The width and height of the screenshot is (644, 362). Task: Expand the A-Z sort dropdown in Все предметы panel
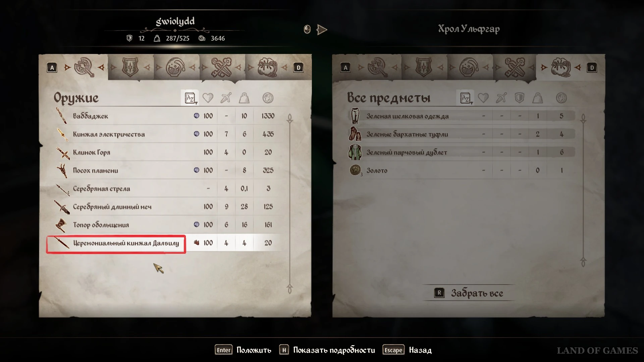tap(465, 98)
